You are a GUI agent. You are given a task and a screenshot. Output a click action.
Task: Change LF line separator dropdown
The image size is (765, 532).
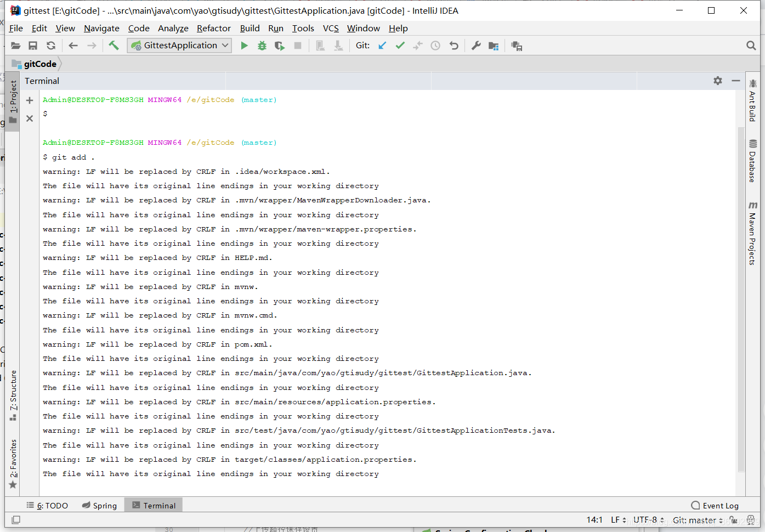pyautogui.click(x=618, y=520)
